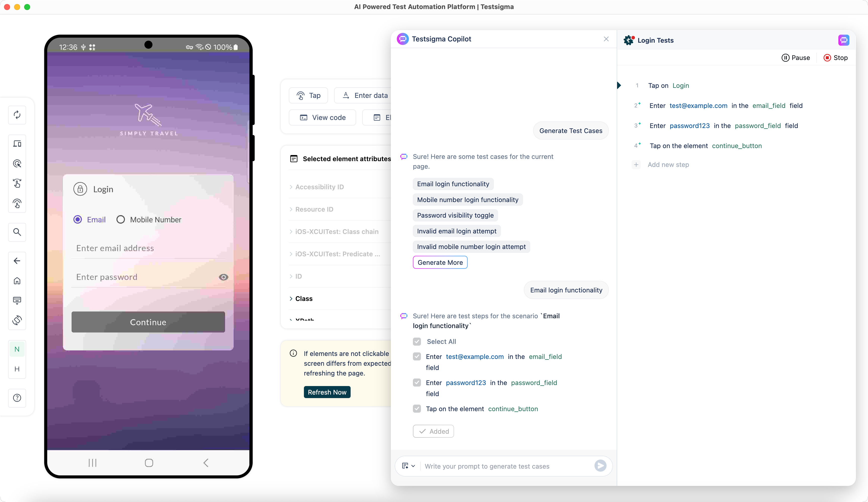The height and width of the screenshot is (502, 868).
Task: Expand the Accessibility ID attribute
Action: point(319,187)
